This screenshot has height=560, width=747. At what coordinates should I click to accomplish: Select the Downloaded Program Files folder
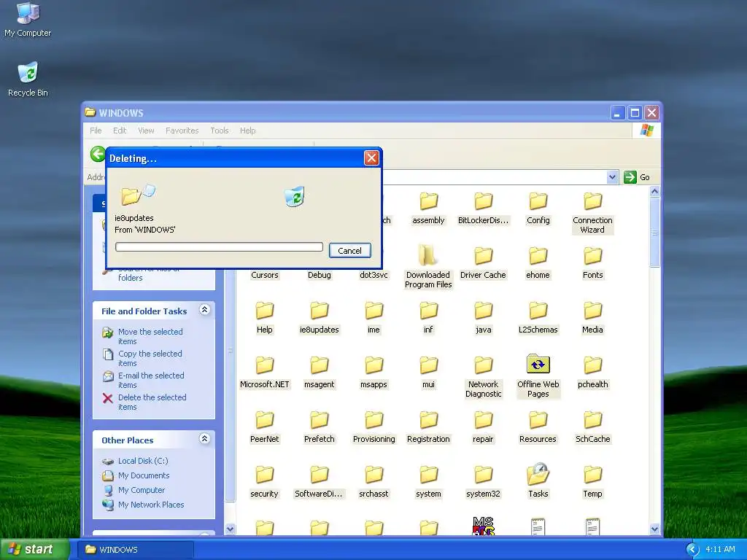click(x=428, y=268)
